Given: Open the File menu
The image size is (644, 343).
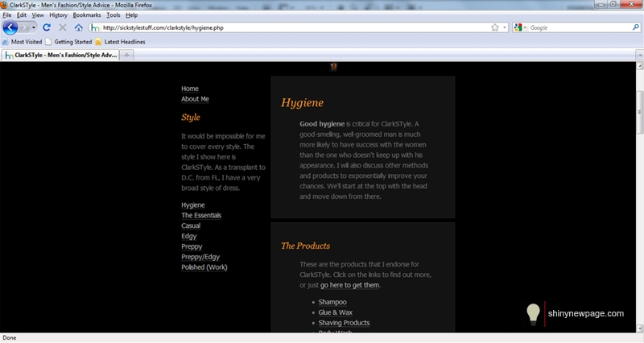Looking at the screenshot, I should click(7, 15).
